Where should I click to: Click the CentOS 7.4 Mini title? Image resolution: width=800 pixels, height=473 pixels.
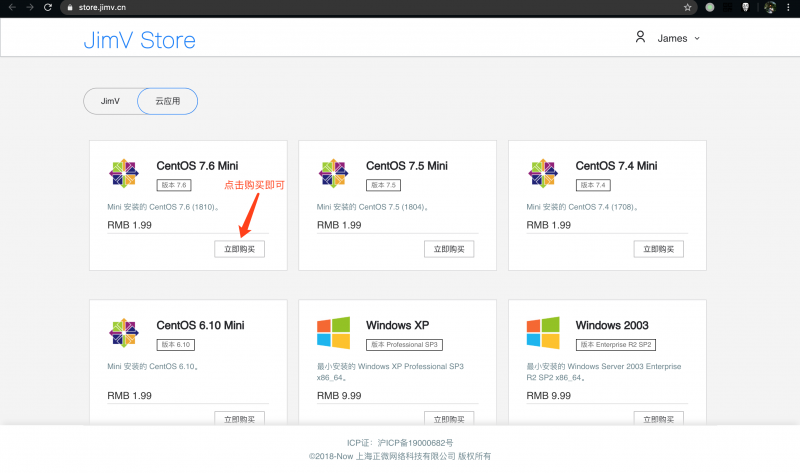pos(616,166)
